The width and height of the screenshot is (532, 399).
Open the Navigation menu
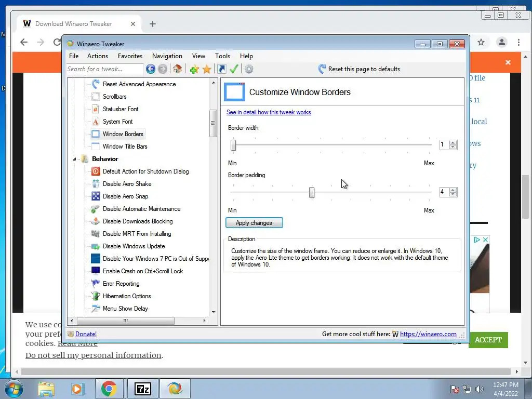(167, 56)
